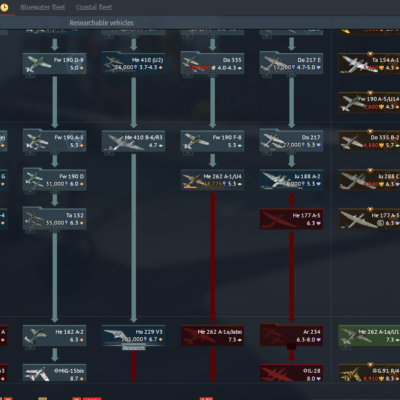Open the Ar 234 group folder
This screenshot has width=400, height=400.
tap(291, 335)
